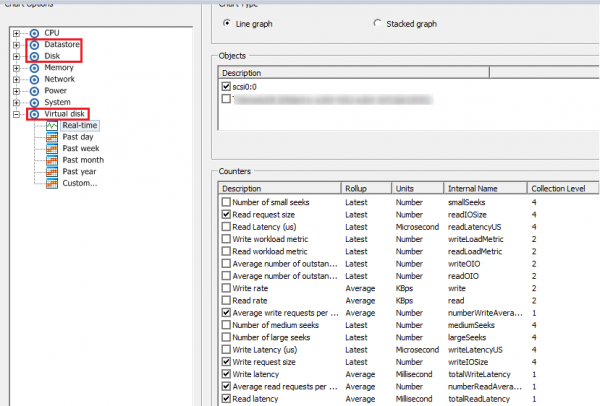Sort by Collection Level column header
600x406 pixels.
(x=564, y=188)
